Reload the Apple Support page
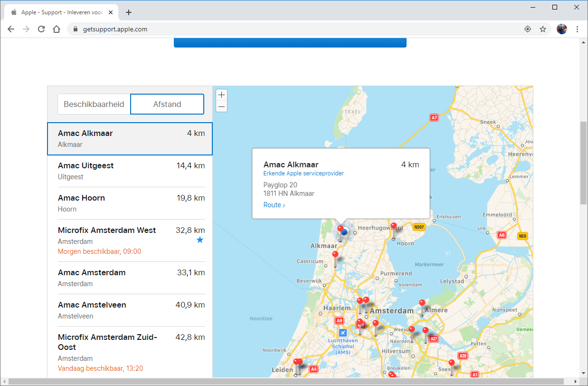This screenshot has height=386, width=588. [41, 29]
